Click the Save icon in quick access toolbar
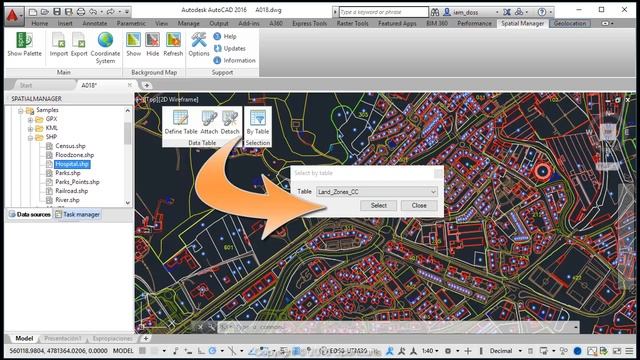This screenshot has height=360, width=640. [x=57, y=12]
